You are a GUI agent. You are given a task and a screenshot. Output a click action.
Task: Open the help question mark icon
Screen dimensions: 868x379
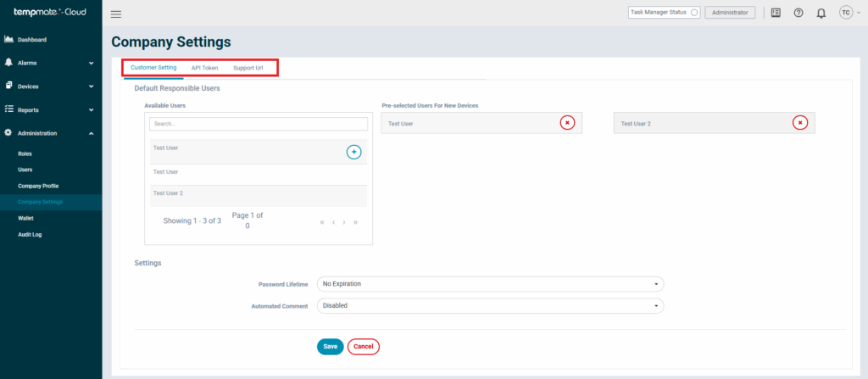click(x=798, y=13)
